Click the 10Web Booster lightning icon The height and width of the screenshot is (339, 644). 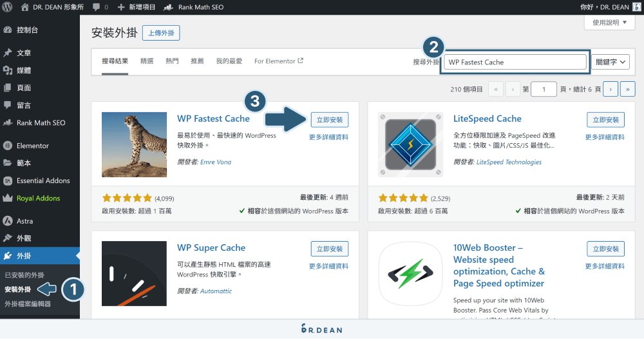pyautogui.click(x=410, y=274)
